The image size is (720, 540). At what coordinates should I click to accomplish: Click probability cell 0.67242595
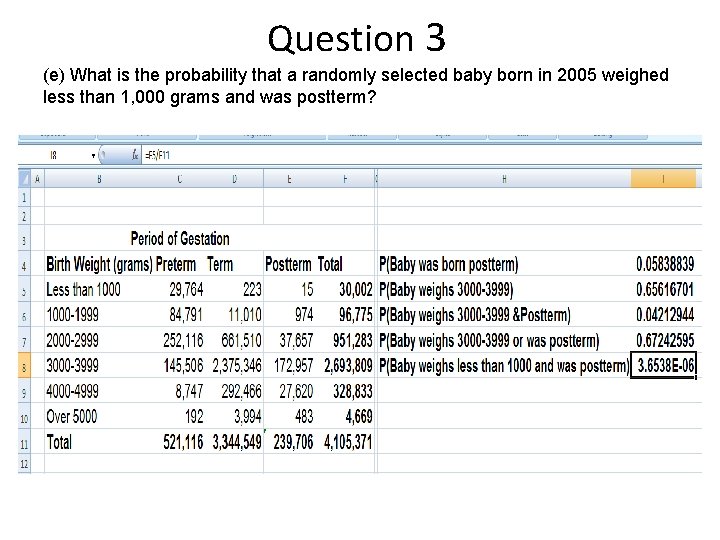click(x=665, y=341)
